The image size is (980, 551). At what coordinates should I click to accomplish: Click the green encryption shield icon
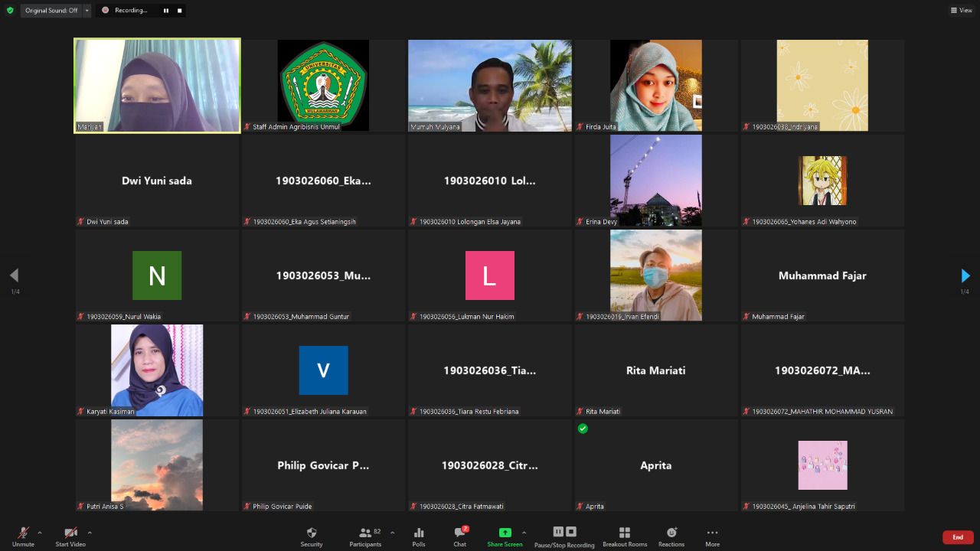pos(10,11)
